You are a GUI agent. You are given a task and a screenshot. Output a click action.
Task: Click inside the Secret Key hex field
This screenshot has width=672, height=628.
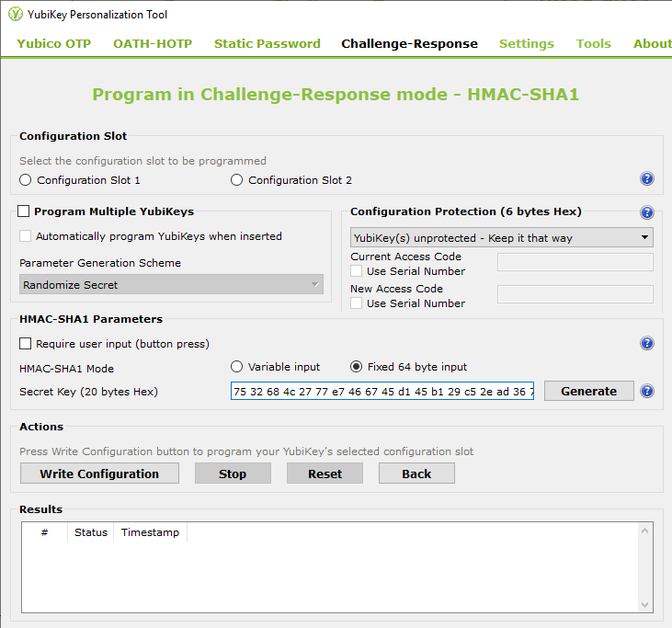(382, 391)
